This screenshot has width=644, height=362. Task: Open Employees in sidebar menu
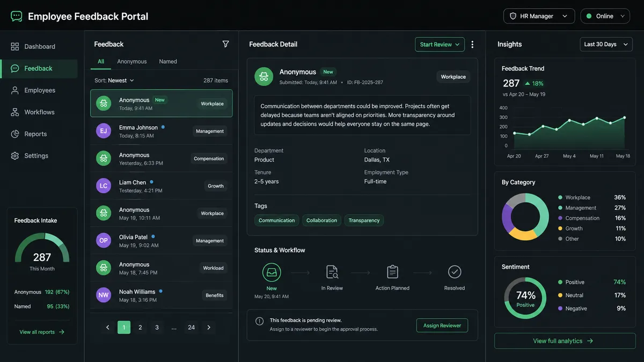click(x=39, y=90)
